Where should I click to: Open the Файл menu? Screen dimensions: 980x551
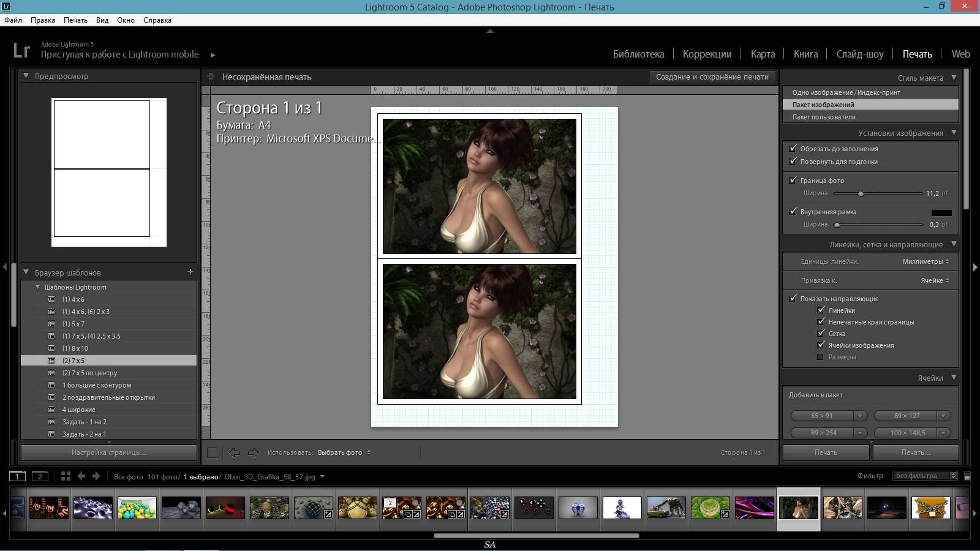pos(13,20)
